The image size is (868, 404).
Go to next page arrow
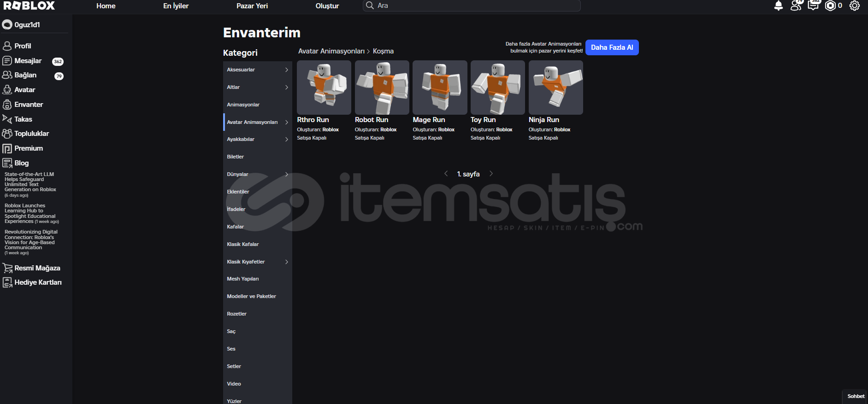(491, 174)
